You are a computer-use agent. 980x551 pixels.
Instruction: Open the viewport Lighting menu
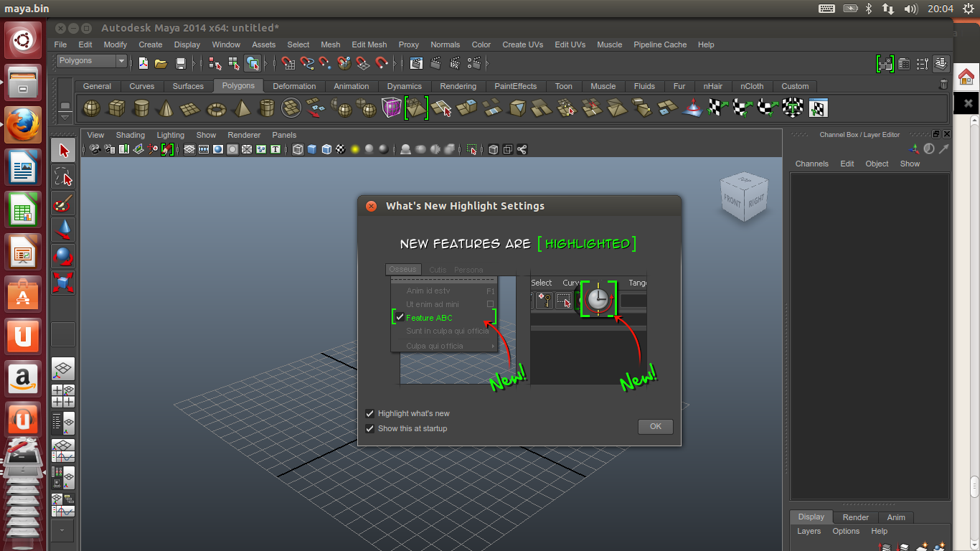171,135
